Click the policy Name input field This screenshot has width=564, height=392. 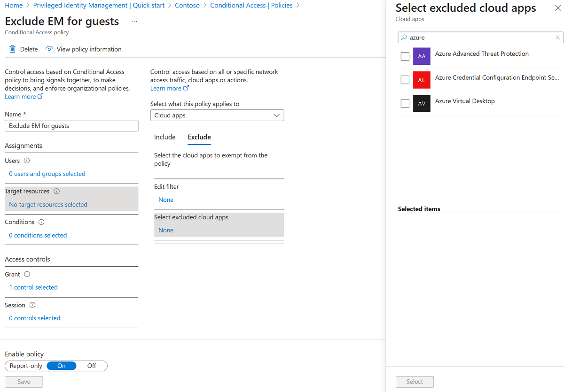tap(71, 126)
